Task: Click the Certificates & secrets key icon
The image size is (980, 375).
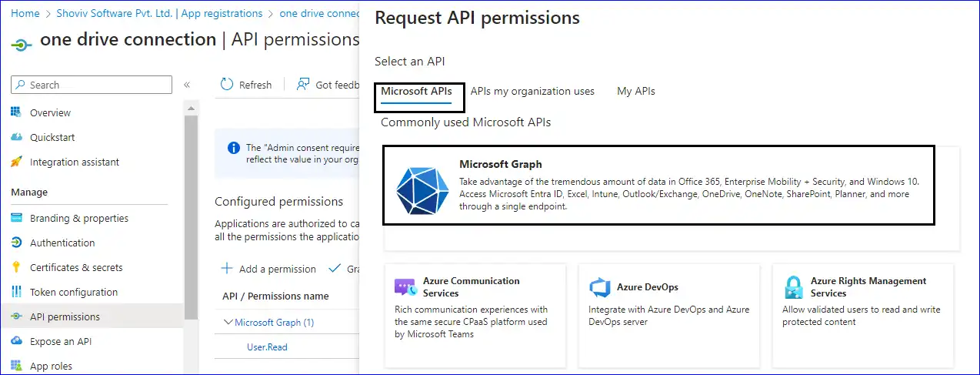Action: pos(16,267)
